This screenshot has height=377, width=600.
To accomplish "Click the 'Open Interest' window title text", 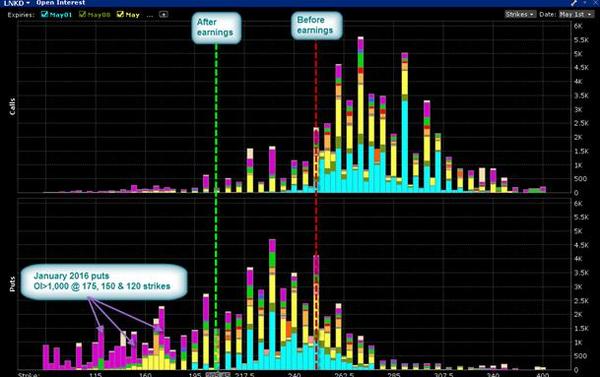I will [60, 3].
